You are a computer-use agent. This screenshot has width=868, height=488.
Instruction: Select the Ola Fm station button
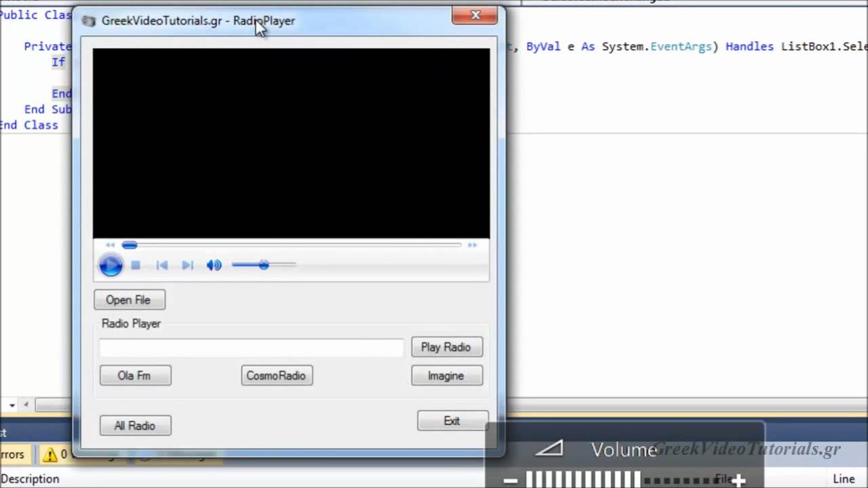click(136, 375)
